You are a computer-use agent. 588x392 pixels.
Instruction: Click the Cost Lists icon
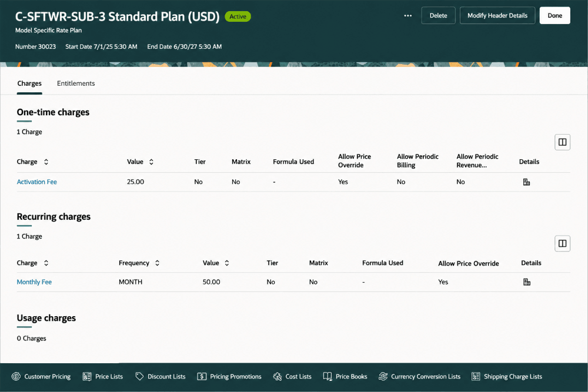coord(278,376)
